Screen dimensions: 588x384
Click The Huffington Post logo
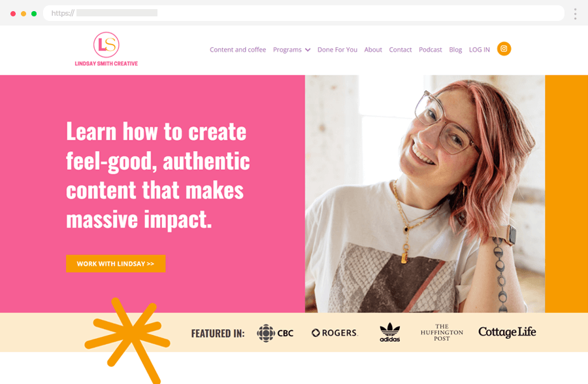pos(442,332)
